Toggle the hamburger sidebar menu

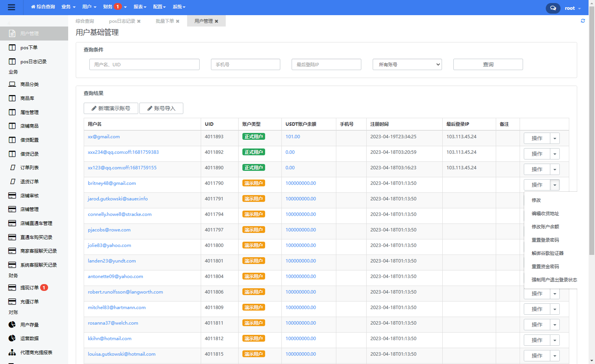click(11, 7)
